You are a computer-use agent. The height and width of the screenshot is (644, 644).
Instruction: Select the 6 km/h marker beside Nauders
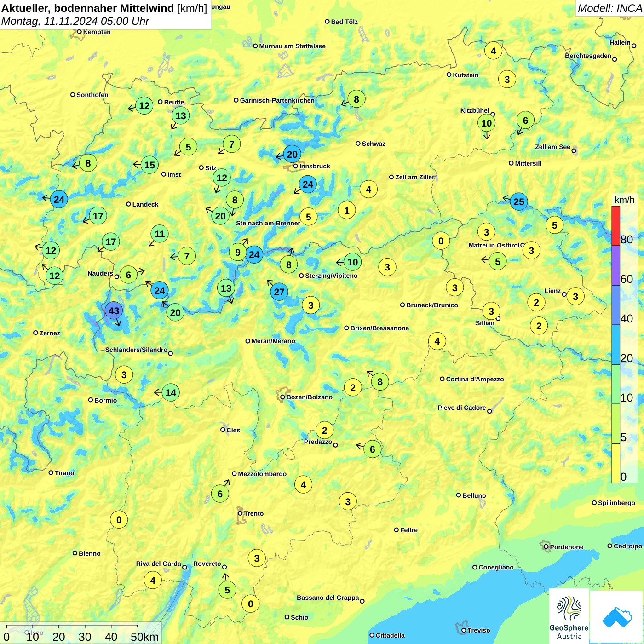(128, 275)
